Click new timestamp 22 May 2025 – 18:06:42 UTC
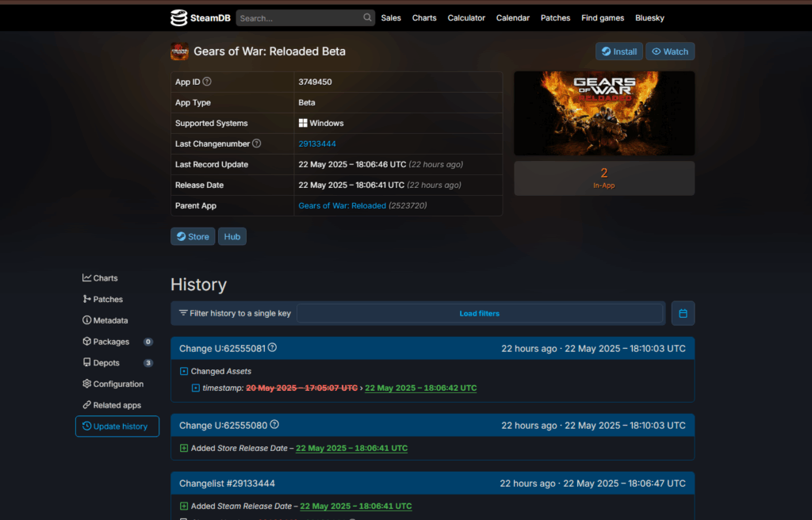The width and height of the screenshot is (812, 520). click(421, 388)
